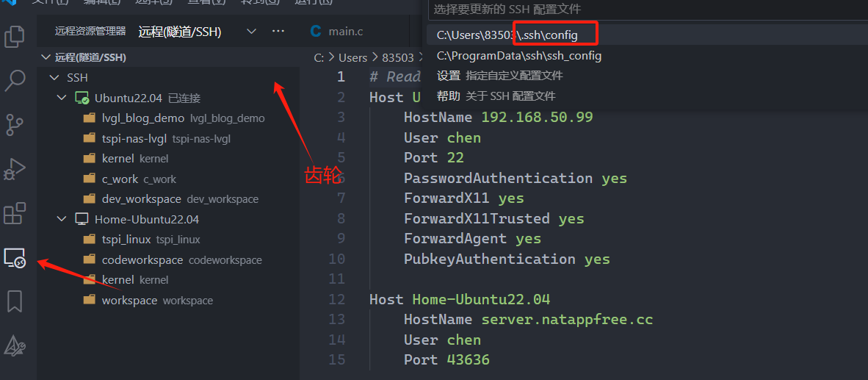Open the dev_workspace remote folder
Viewport: 868px width, 380px height.
point(168,199)
